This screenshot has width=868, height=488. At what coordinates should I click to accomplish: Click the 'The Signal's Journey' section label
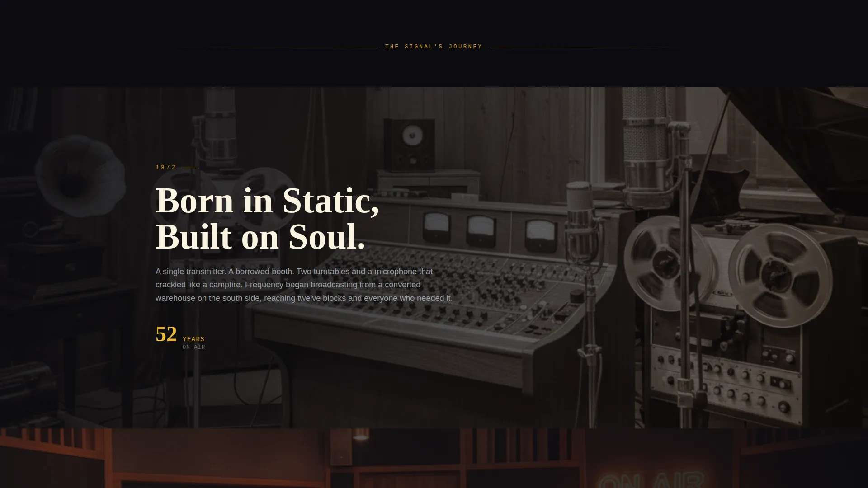point(434,47)
